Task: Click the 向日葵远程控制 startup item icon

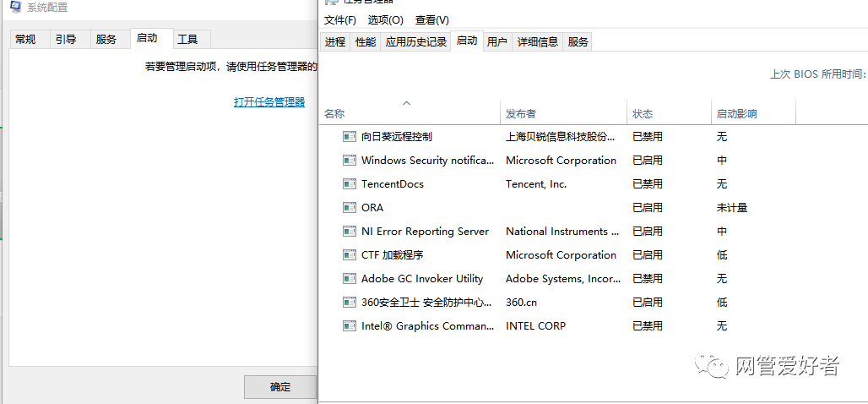Action: click(350, 136)
